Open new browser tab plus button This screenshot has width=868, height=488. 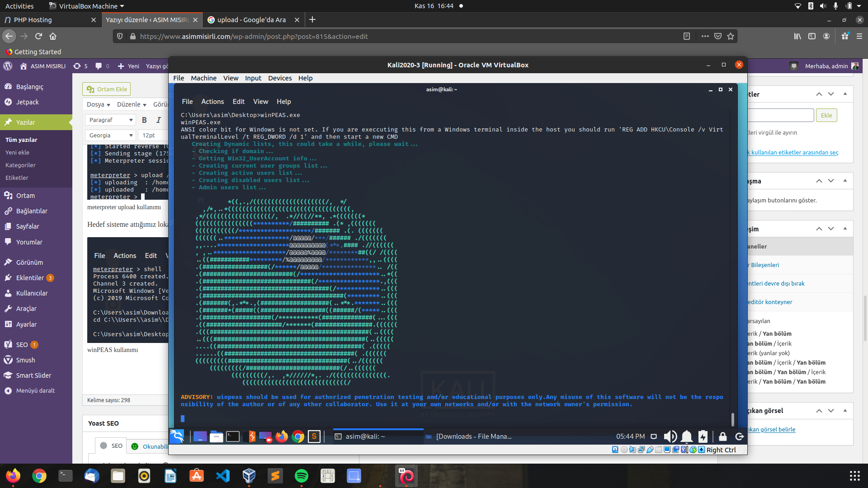pos(312,20)
